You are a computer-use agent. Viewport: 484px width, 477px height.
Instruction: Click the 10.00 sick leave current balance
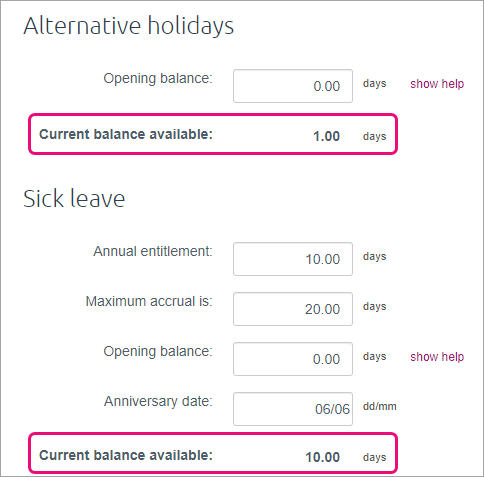click(322, 457)
